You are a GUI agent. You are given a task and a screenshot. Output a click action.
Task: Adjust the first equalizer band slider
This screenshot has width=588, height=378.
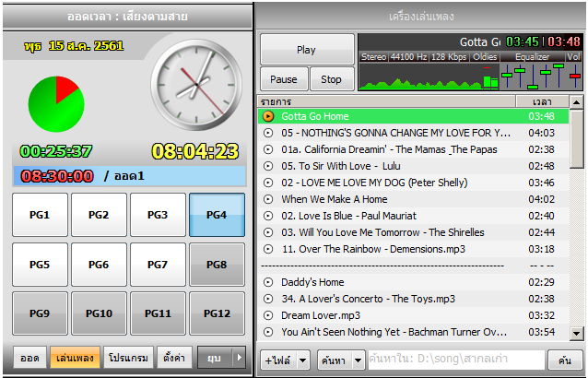507,75
